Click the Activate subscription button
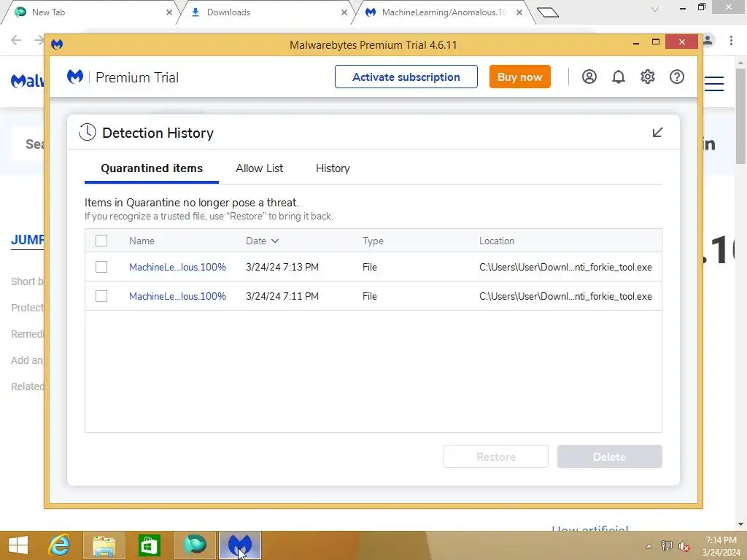Image resolution: width=747 pixels, height=560 pixels. (x=406, y=77)
